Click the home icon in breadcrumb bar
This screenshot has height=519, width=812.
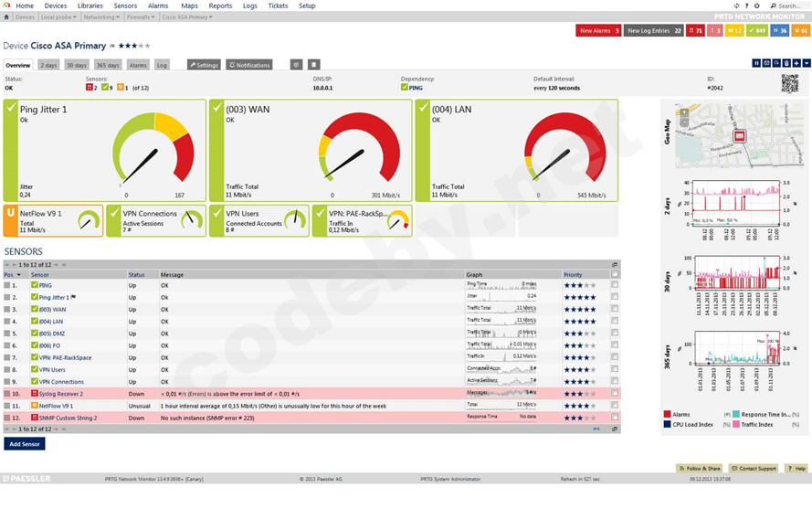[x=6, y=17]
